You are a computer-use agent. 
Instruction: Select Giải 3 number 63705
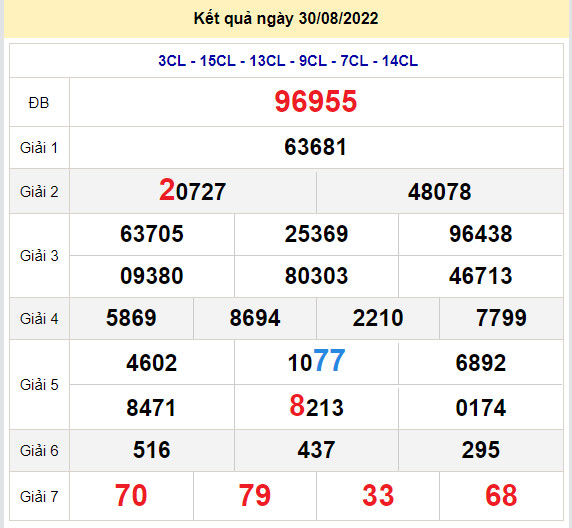coord(152,234)
